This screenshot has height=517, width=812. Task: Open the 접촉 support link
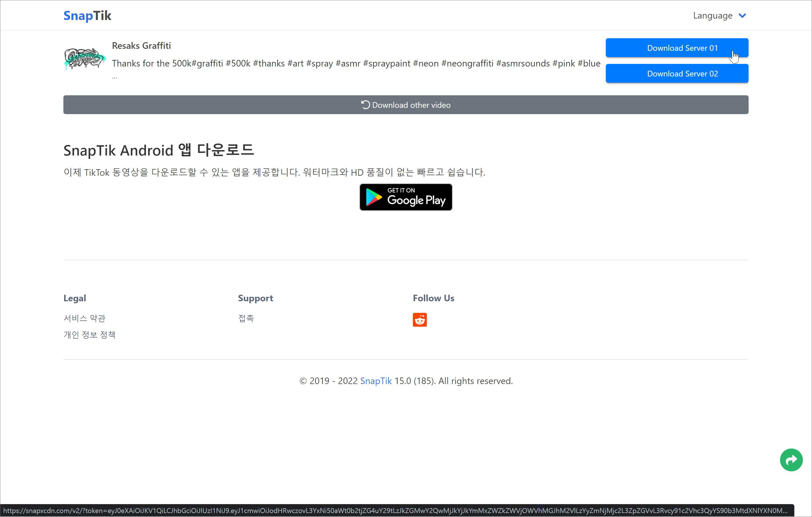246,318
